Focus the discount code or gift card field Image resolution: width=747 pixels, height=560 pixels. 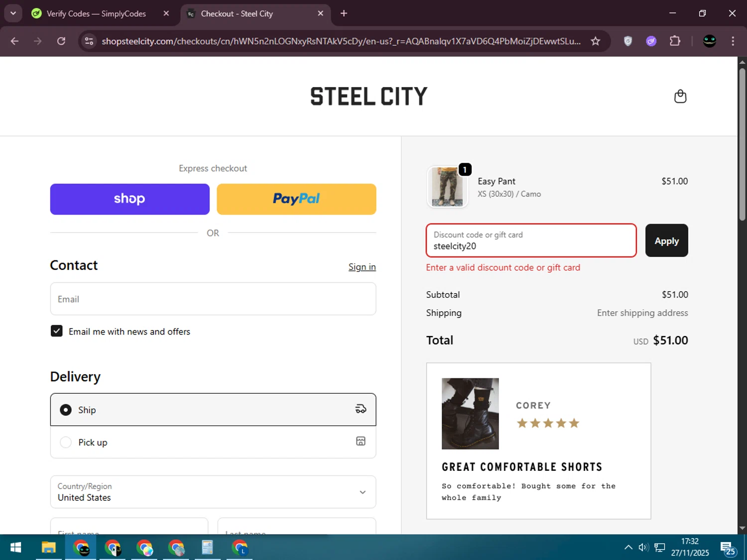point(531,240)
